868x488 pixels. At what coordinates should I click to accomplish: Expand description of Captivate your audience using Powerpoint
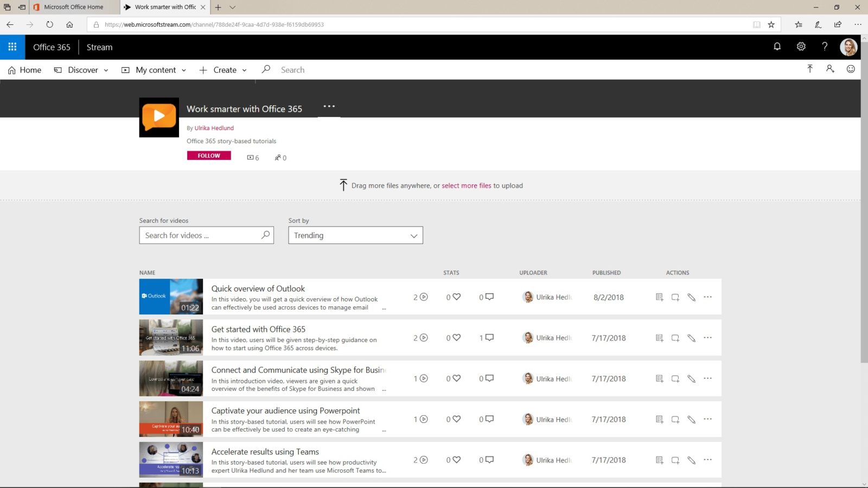tap(384, 430)
